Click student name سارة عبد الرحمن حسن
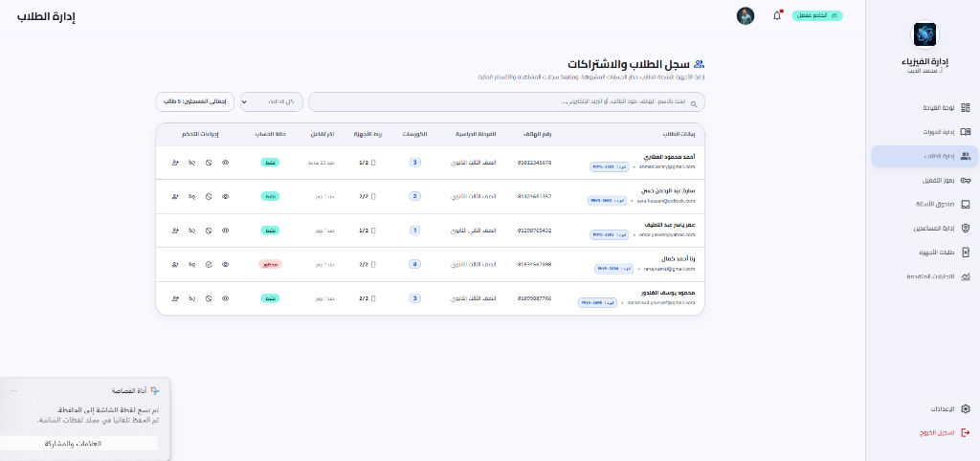Viewport: 980px width, 461px height. pyautogui.click(x=668, y=190)
